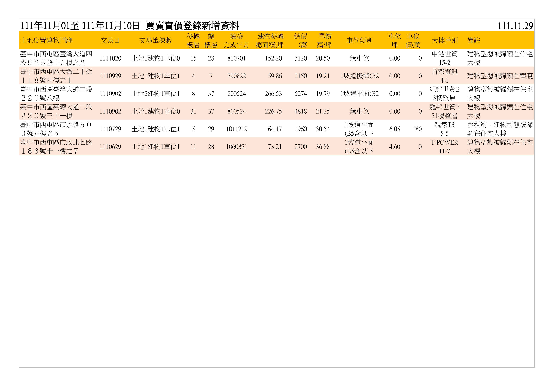Screen dimensions: 555x392
Task: Click total price 5274
Action: 301,93
